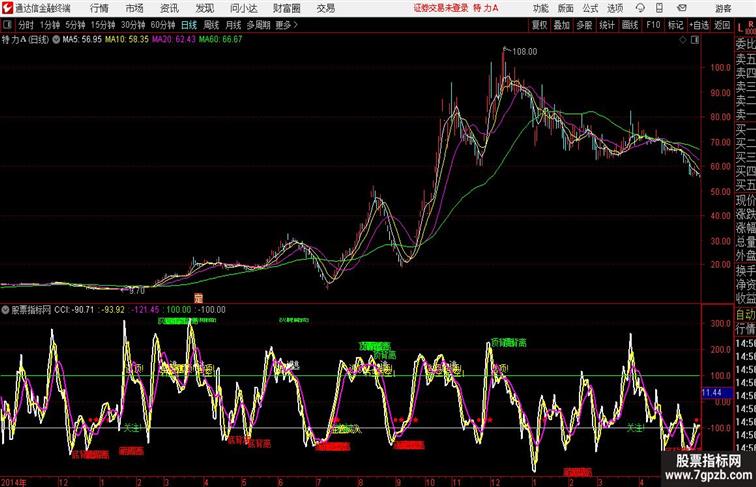756x487 pixels.
Task: Click the red L icon at right edge
Action: [x=740, y=27]
